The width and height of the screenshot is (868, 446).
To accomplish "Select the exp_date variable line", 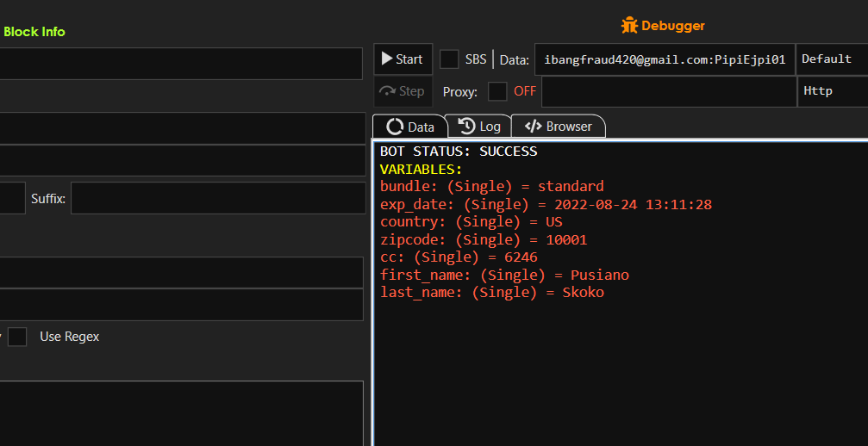I will (x=546, y=204).
